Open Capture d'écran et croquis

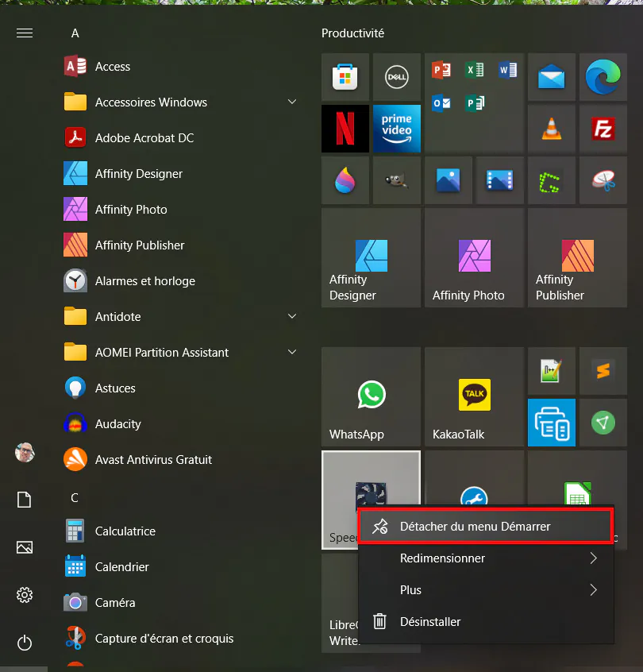(180, 638)
